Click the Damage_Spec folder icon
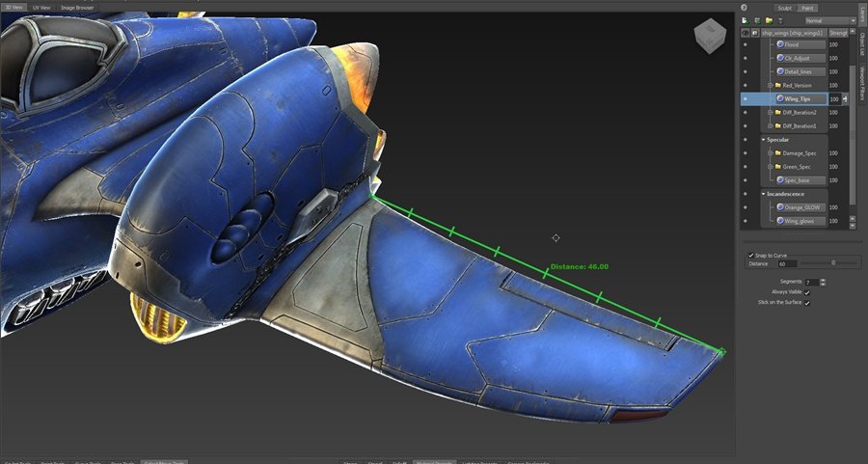This screenshot has height=464, width=868. [777, 152]
